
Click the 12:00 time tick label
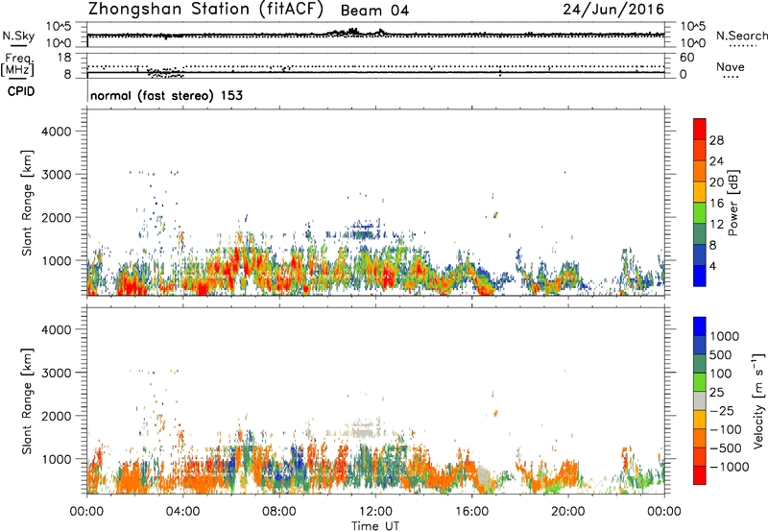coord(375,512)
